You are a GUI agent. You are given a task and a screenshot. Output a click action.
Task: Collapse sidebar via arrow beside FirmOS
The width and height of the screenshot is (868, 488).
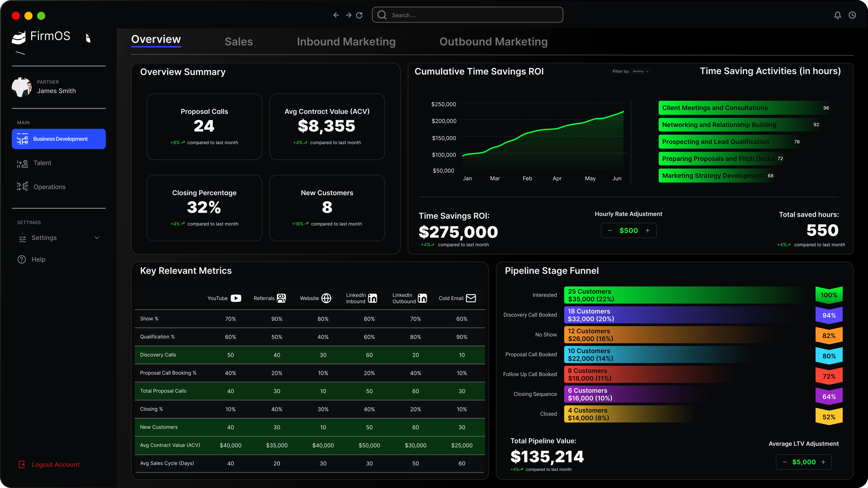[x=88, y=38]
